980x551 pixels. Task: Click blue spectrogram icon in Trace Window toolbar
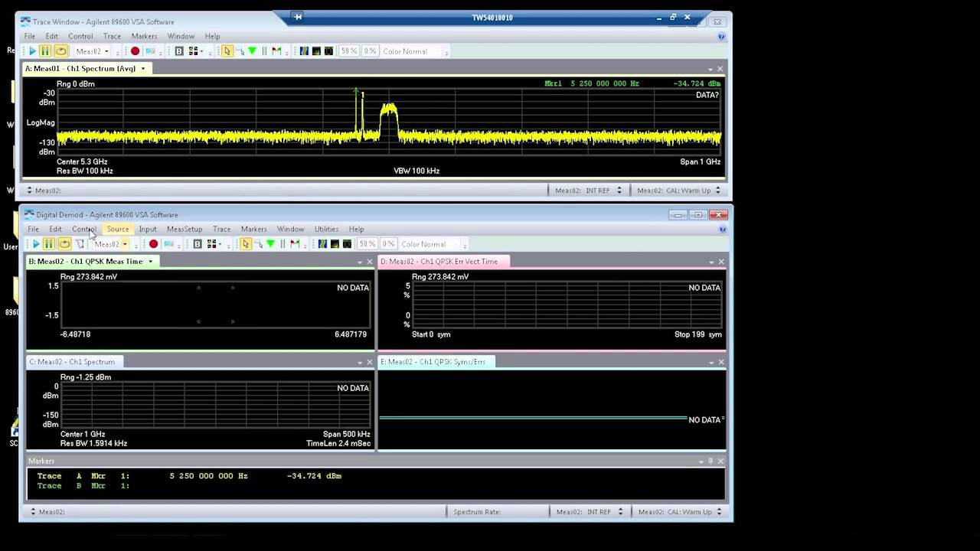tap(304, 51)
